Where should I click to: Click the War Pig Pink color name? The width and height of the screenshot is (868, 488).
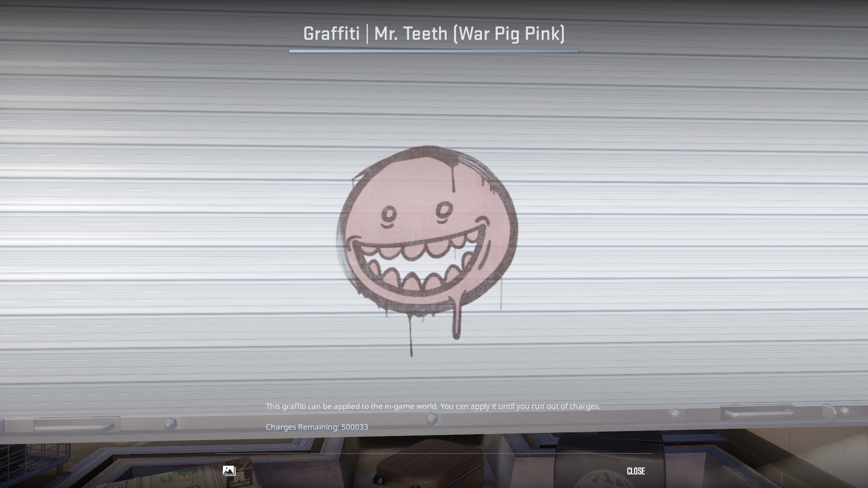[x=510, y=33]
